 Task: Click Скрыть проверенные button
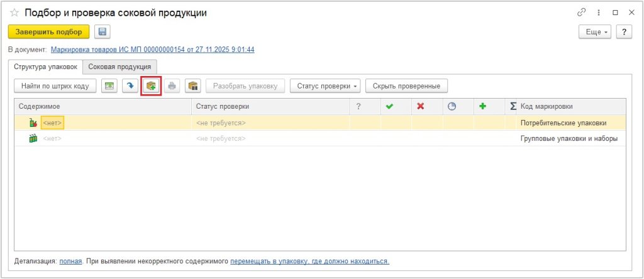406,85
